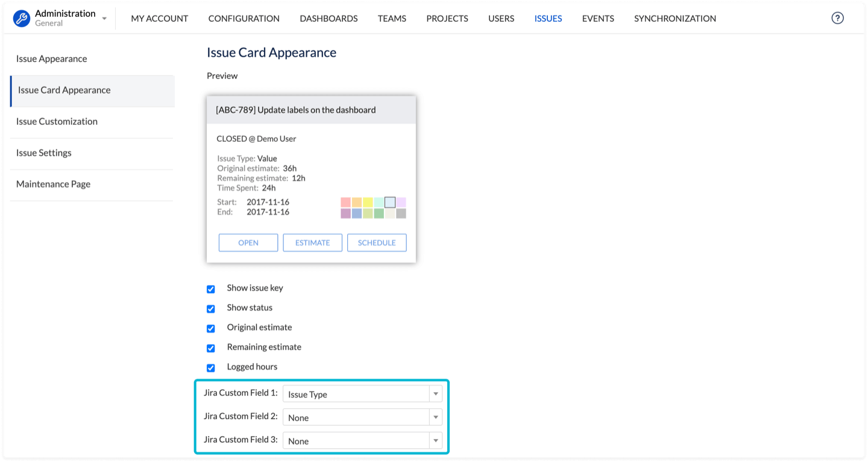Viewport: 868px width, 462px height.
Task: Open the help question mark icon
Action: coord(837,18)
